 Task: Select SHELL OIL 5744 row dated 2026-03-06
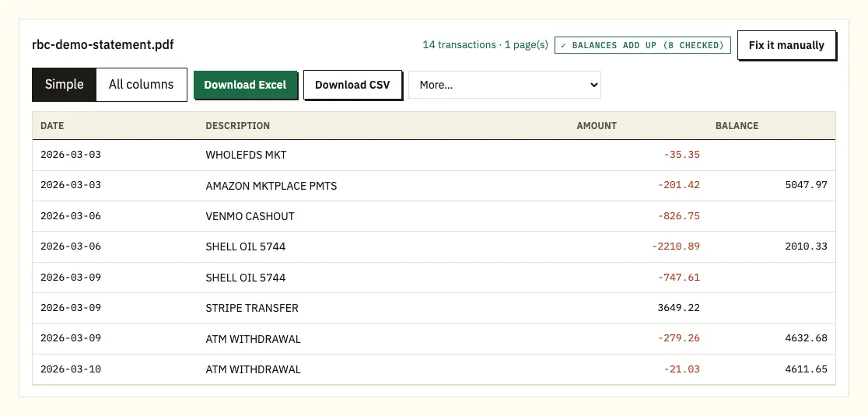pyautogui.click(x=433, y=246)
